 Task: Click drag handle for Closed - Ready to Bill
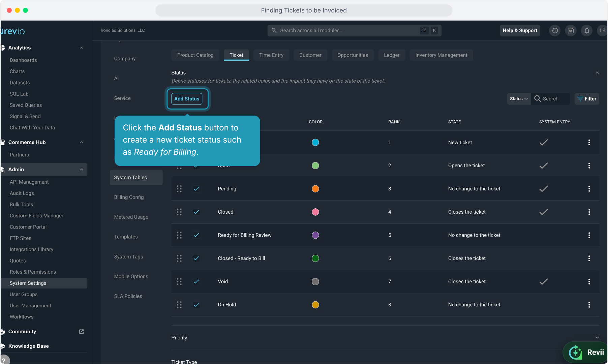coord(179,259)
